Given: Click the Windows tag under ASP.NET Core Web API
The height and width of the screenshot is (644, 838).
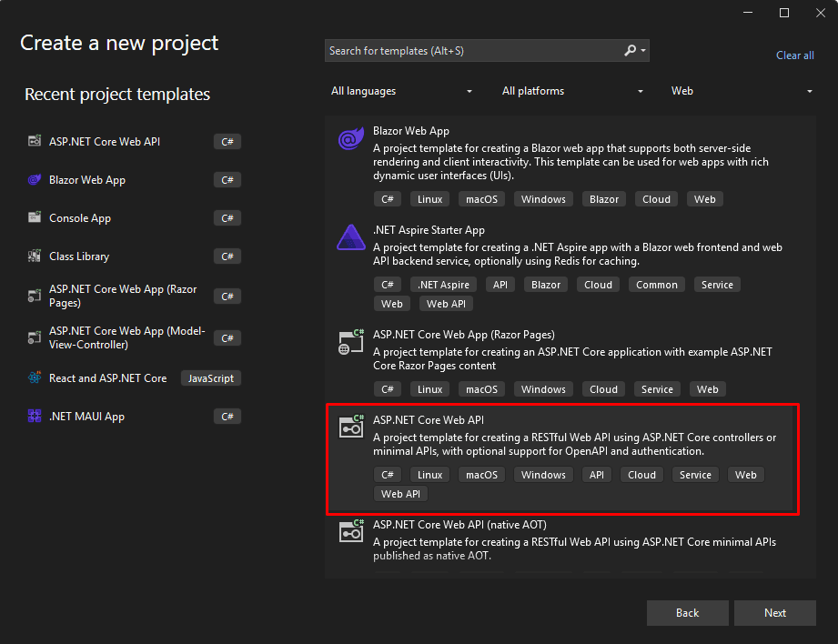Looking at the screenshot, I should coord(543,475).
